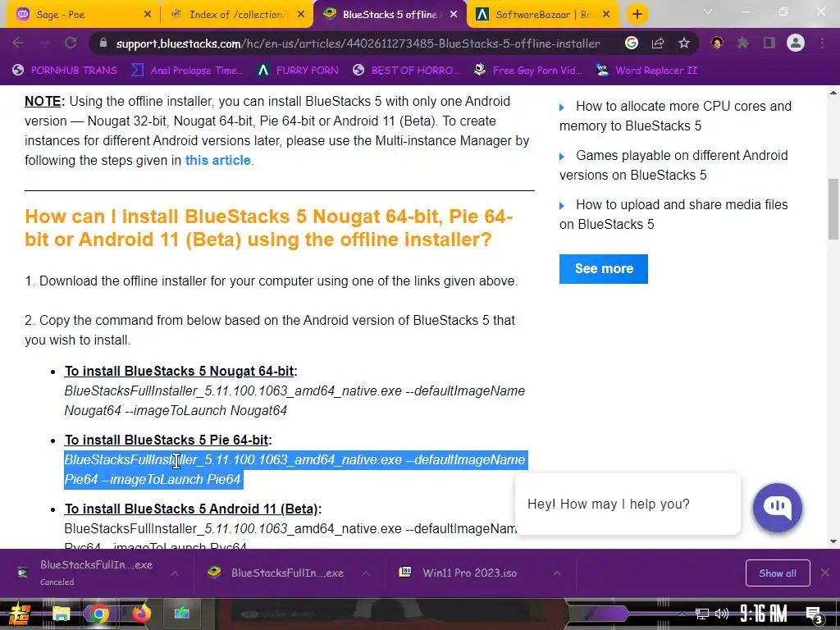840x630 pixels.
Task: Click Show all downloads
Action: [778, 573]
